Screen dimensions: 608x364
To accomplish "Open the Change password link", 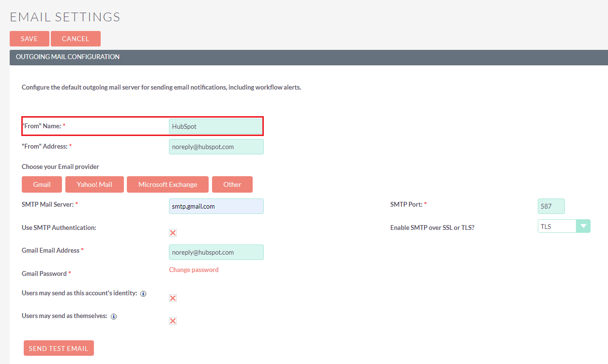I will [194, 270].
